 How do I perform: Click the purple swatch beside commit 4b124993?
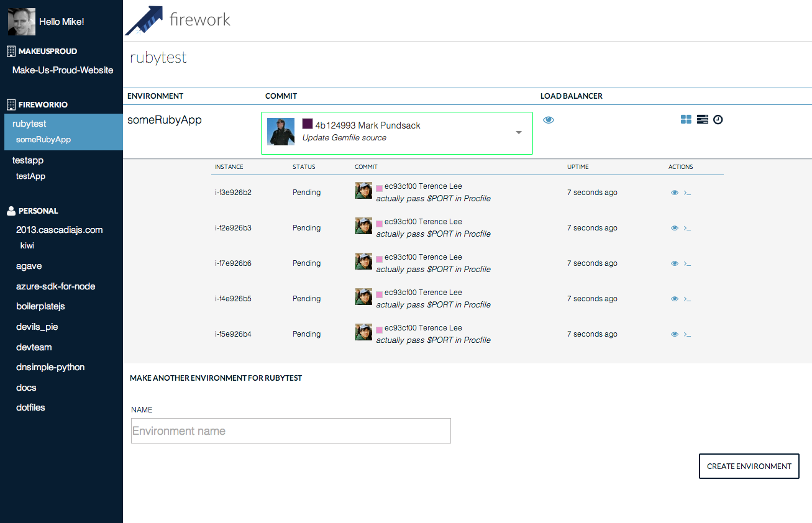[x=307, y=124]
